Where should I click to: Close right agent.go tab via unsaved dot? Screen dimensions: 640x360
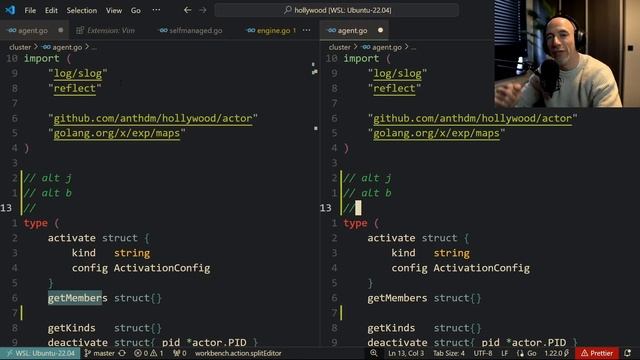380,30
